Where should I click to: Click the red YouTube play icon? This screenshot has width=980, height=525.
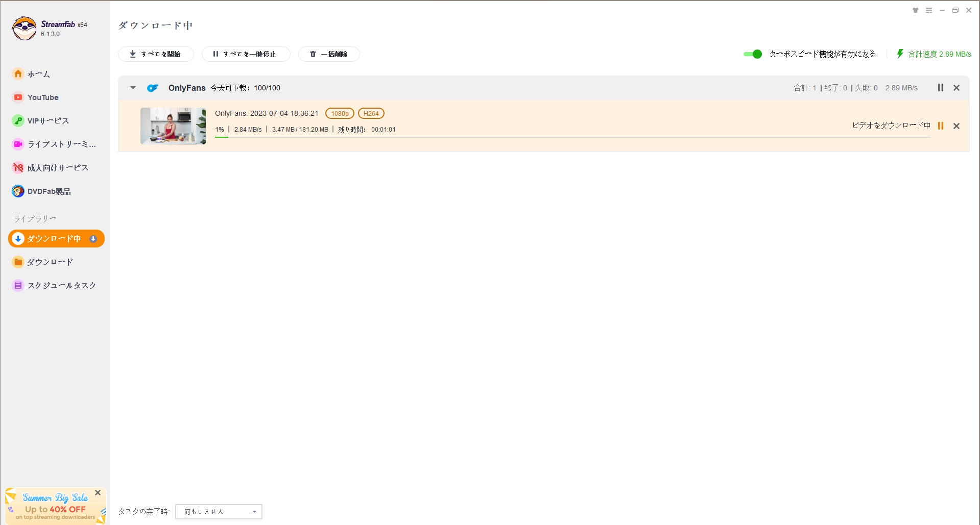(x=18, y=97)
